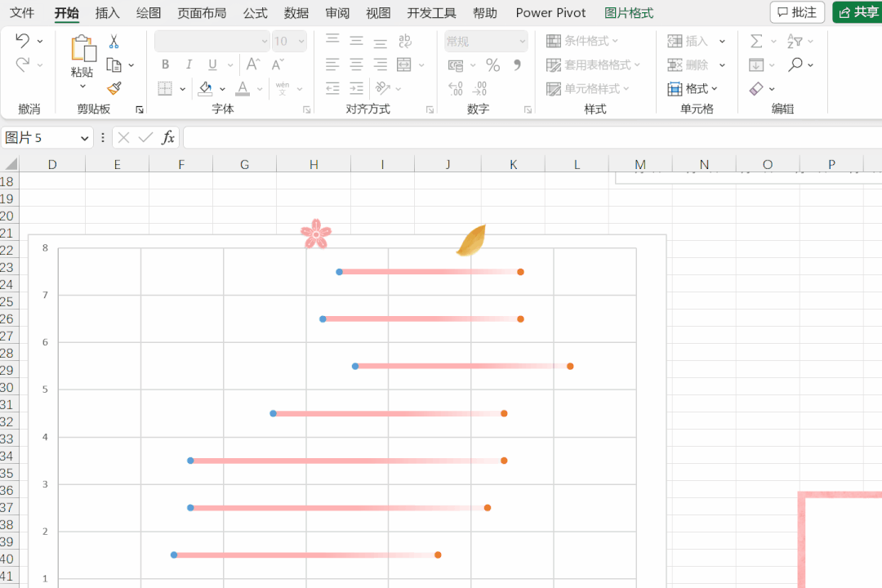882x588 pixels.
Task: Click Merge and Center icon
Action: tap(404, 65)
